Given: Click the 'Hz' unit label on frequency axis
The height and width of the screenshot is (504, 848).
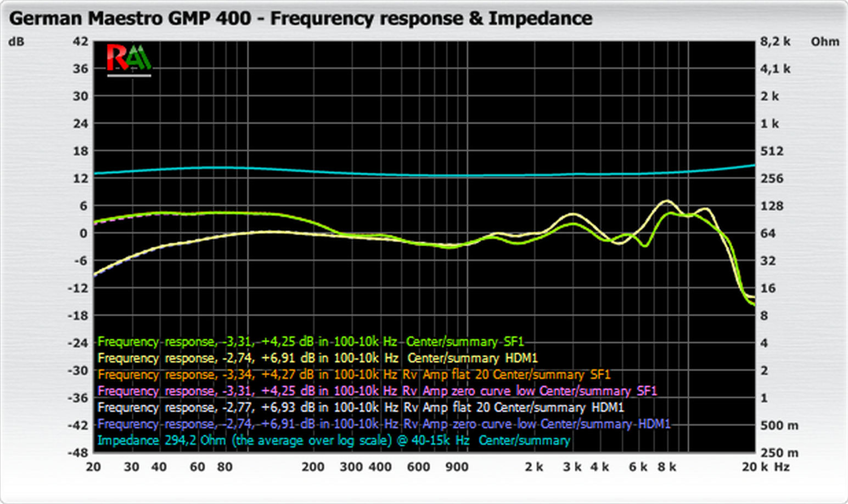Looking at the screenshot, I should click(x=782, y=467).
